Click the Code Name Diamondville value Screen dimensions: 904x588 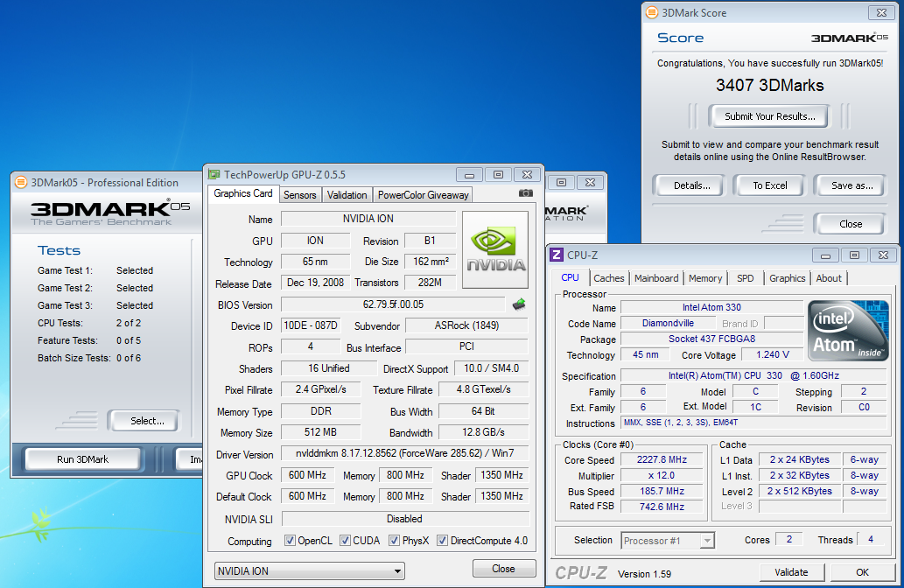tap(669, 324)
